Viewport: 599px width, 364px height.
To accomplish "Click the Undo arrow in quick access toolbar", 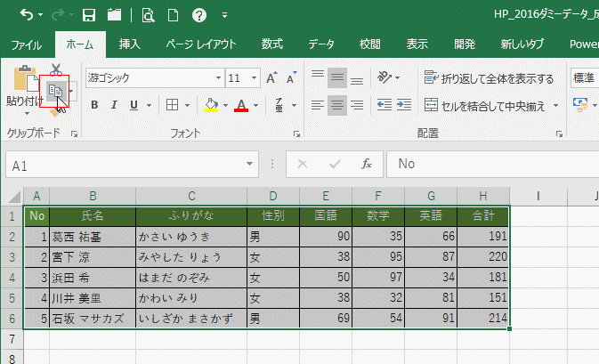I will (27, 15).
